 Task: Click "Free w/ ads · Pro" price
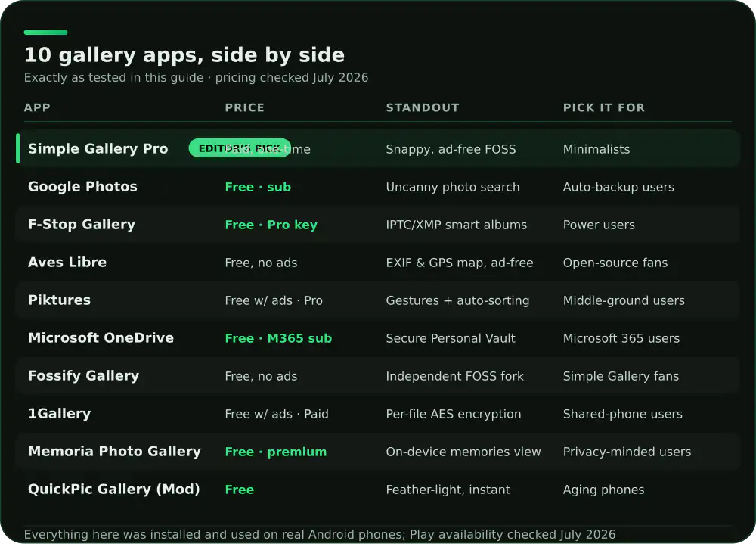(x=274, y=300)
